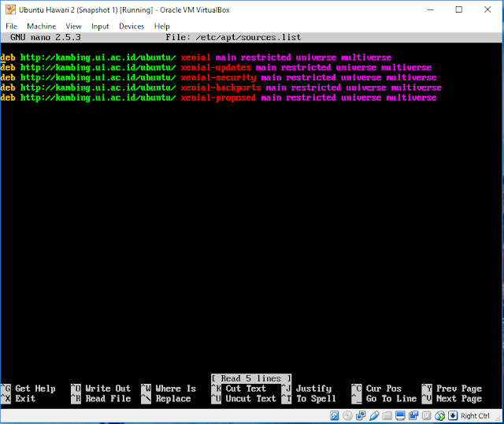Close the VirtualBox VM window

click(x=487, y=9)
